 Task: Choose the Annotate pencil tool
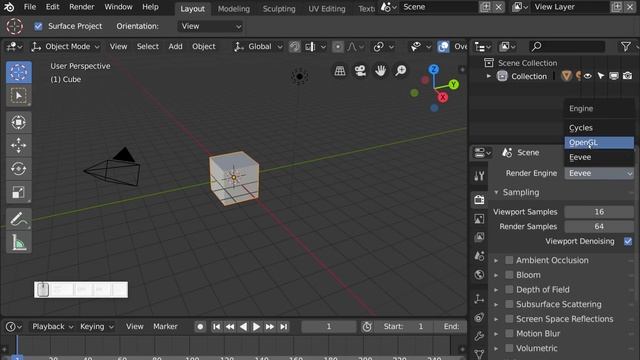pyautogui.click(x=19, y=219)
